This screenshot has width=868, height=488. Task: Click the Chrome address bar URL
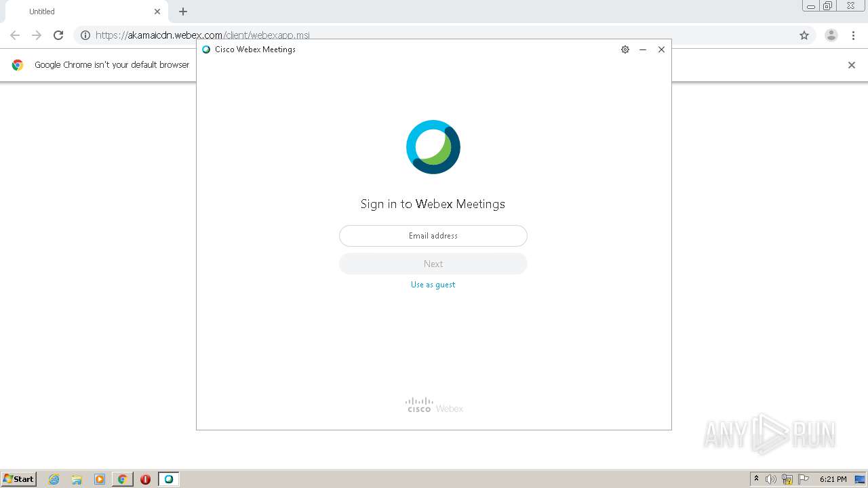[x=202, y=35]
